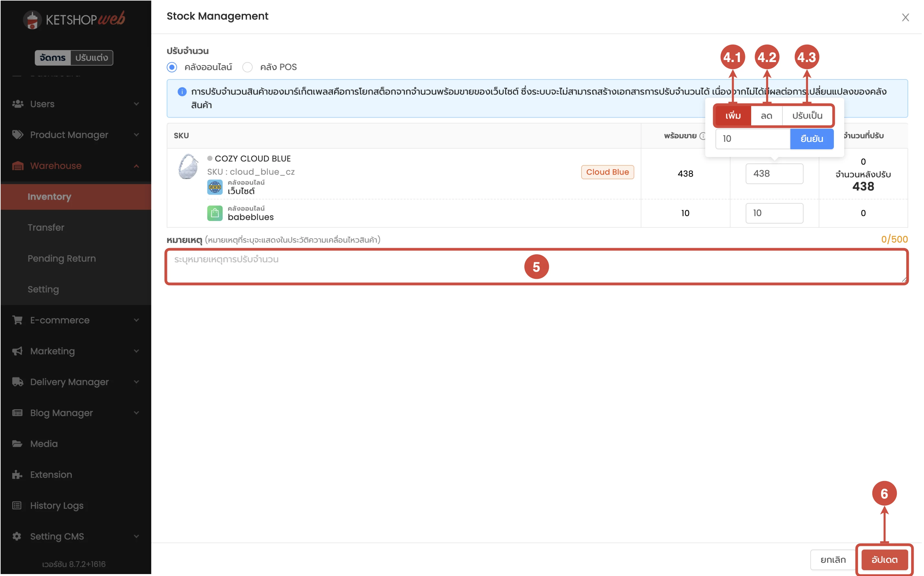Screen dimensions: 924x576
Task: Collapse the Warehouse section chevron
Action: click(137, 166)
